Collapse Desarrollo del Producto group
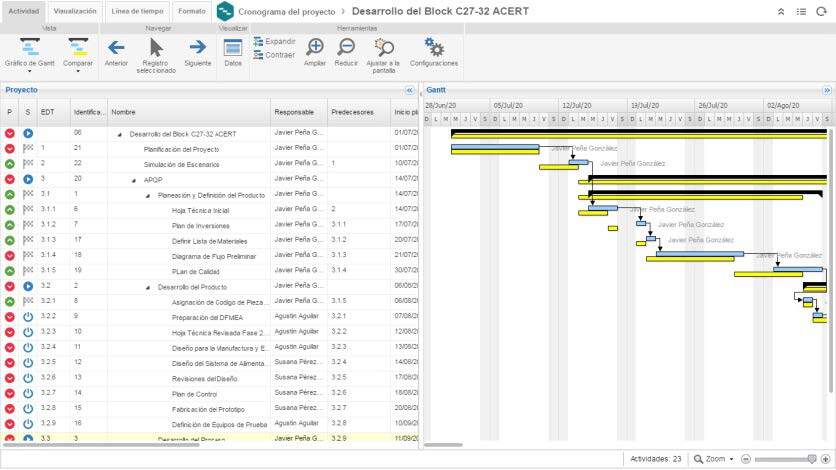 click(x=148, y=287)
